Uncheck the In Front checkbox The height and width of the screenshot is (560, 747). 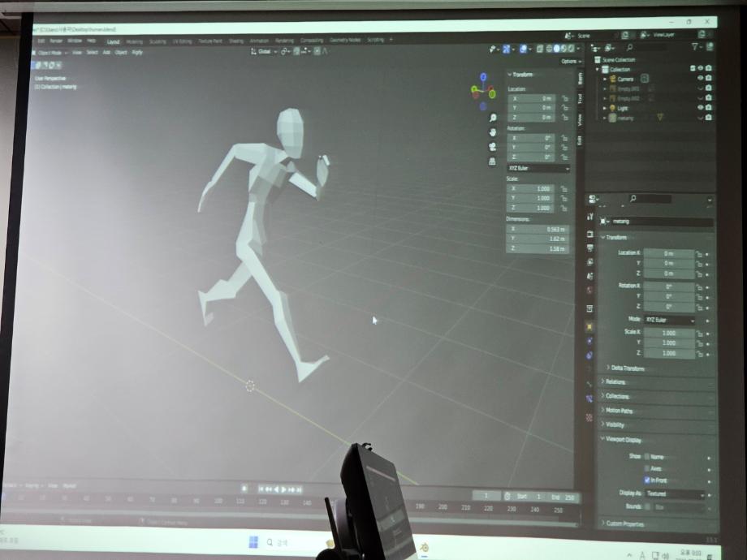click(x=647, y=480)
